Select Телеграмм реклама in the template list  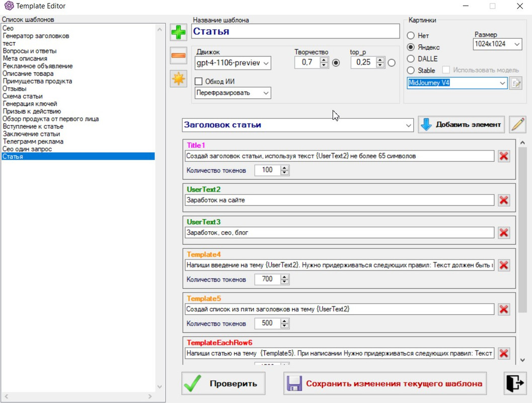(33, 142)
